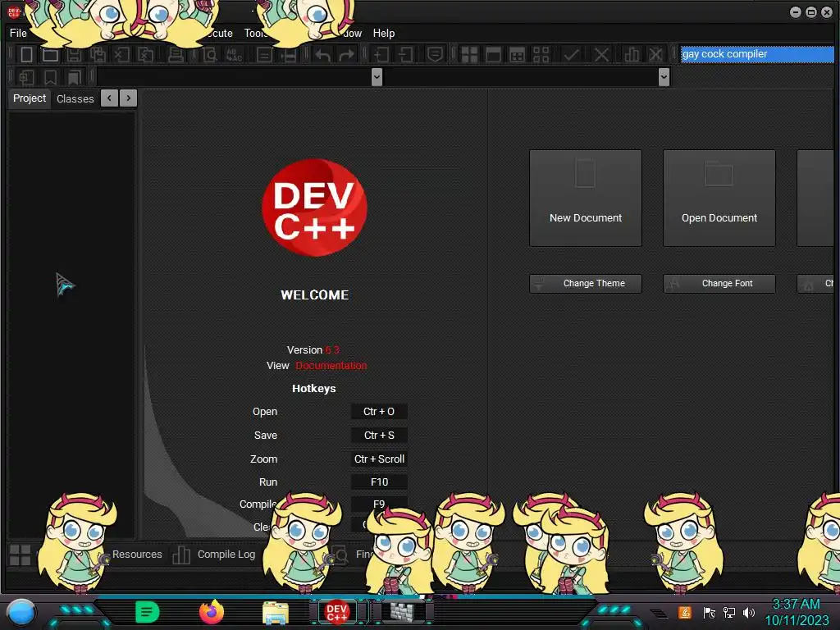Viewport: 840px width, 630px height.
Task: Open the Compile Log bottom tab
Action: [226, 555]
